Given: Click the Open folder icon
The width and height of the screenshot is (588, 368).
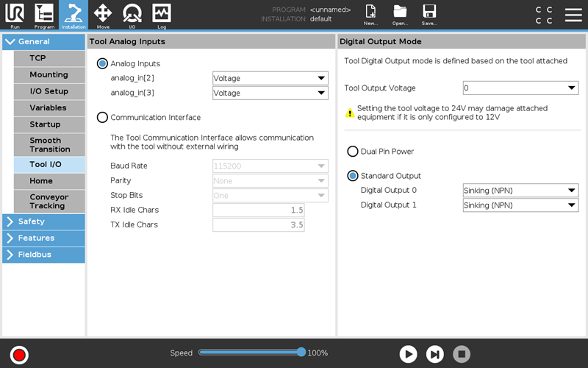Looking at the screenshot, I should coord(400,14).
